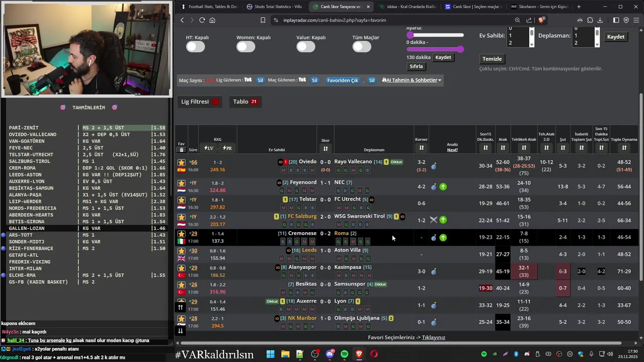The height and width of the screenshot is (362, 644).
Task: Sort by Şut column arrows
Action: (562, 148)
